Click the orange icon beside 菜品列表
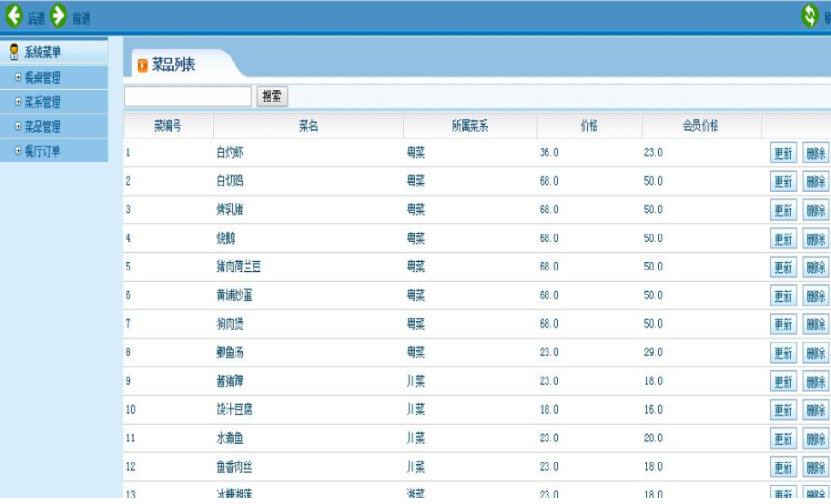The height and width of the screenshot is (504, 831). click(x=142, y=66)
